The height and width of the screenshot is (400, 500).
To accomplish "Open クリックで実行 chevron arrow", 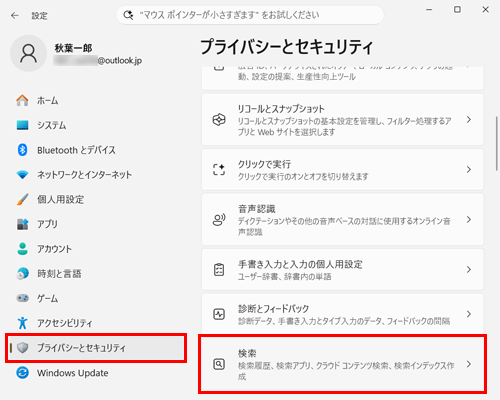I will tap(469, 169).
